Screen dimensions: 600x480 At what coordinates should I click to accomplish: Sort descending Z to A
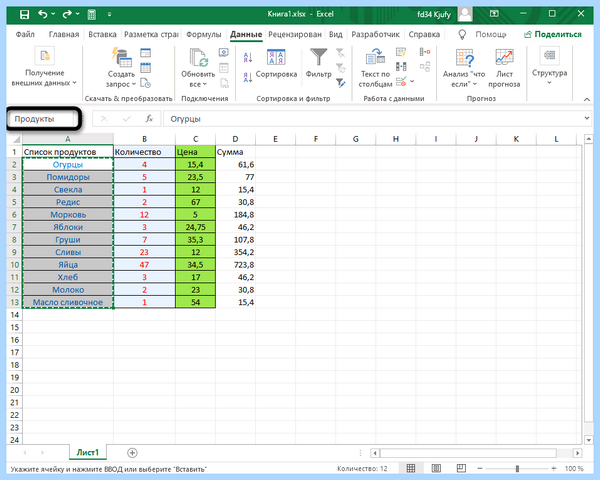(x=248, y=77)
